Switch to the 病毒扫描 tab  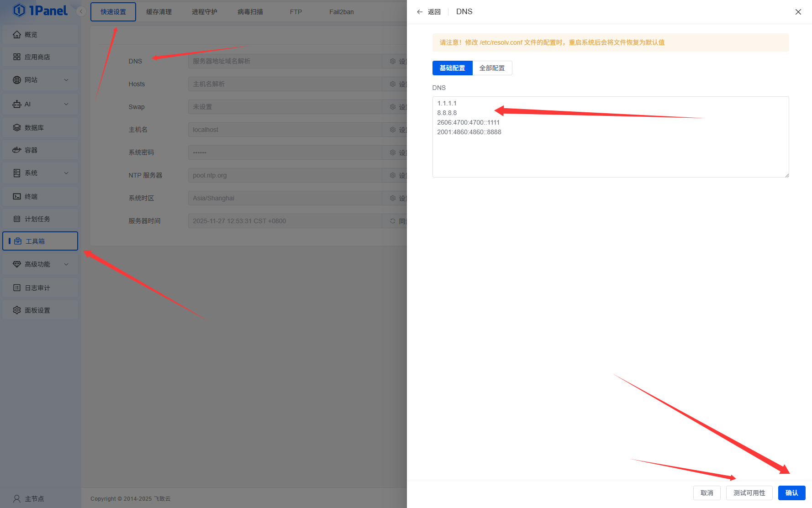coord(250,12)
